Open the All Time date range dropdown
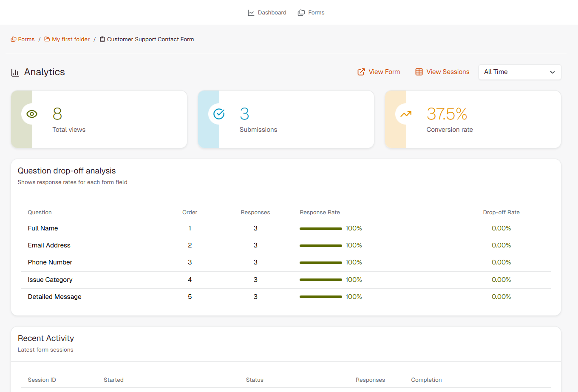The width and height of the screenshot is (578, 392). coord(519,72)
